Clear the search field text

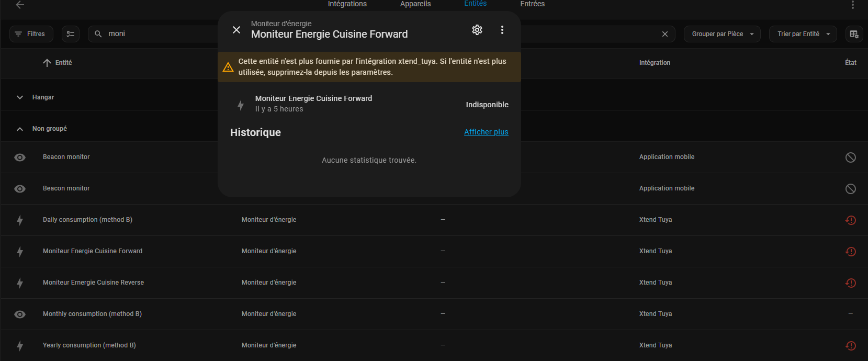pos(664,34)
